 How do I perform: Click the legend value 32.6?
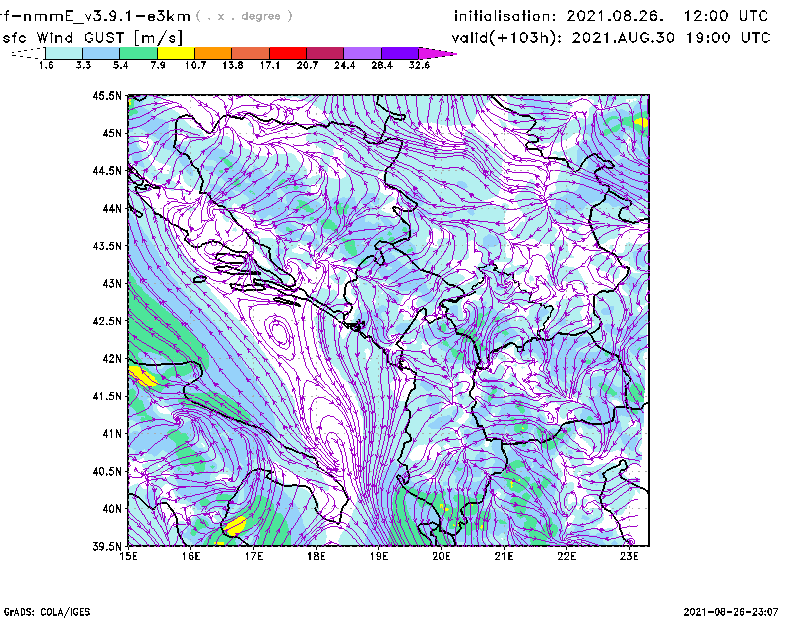pyautogui.click(x=419, y=65)
